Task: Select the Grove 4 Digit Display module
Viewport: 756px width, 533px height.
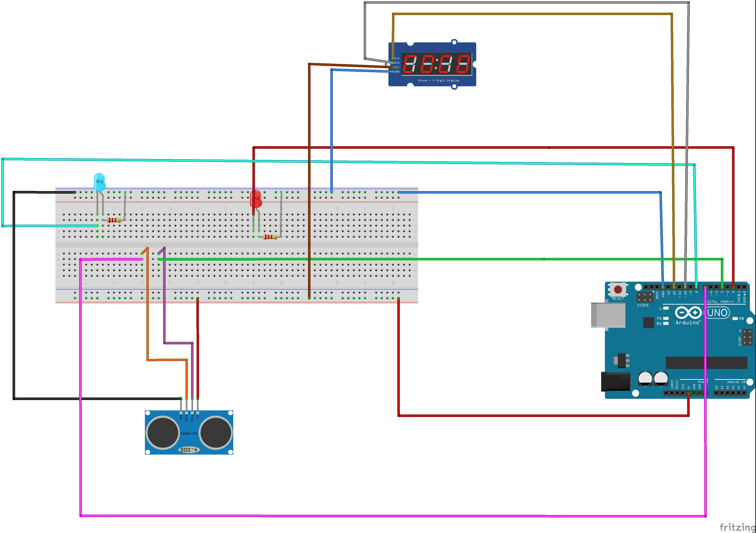Action: tap(432, 64)
